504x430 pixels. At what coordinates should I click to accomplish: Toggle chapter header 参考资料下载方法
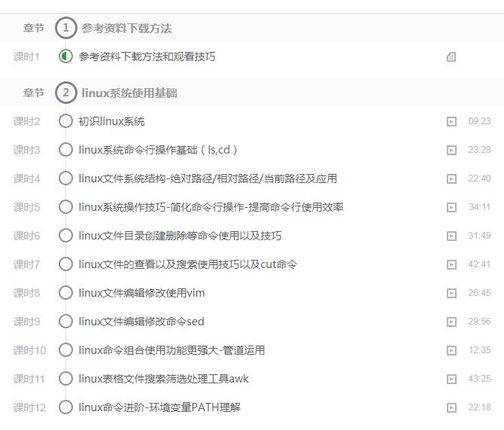126,29
